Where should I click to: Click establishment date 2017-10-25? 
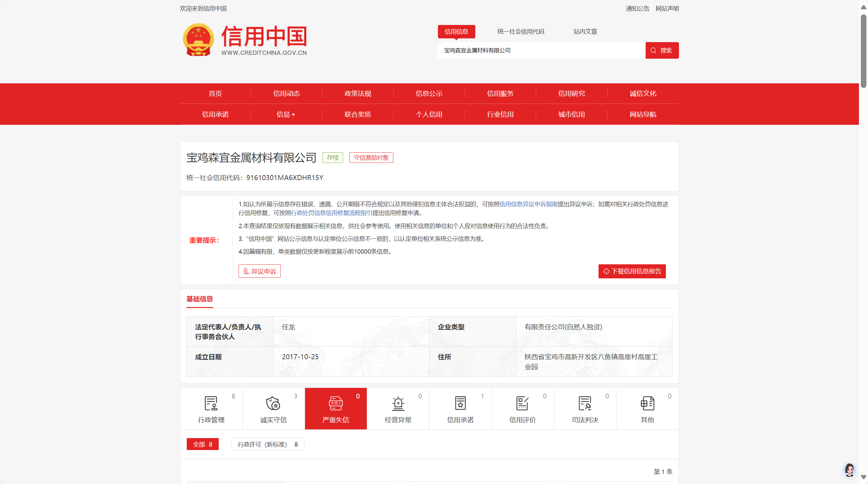[300, 357]
